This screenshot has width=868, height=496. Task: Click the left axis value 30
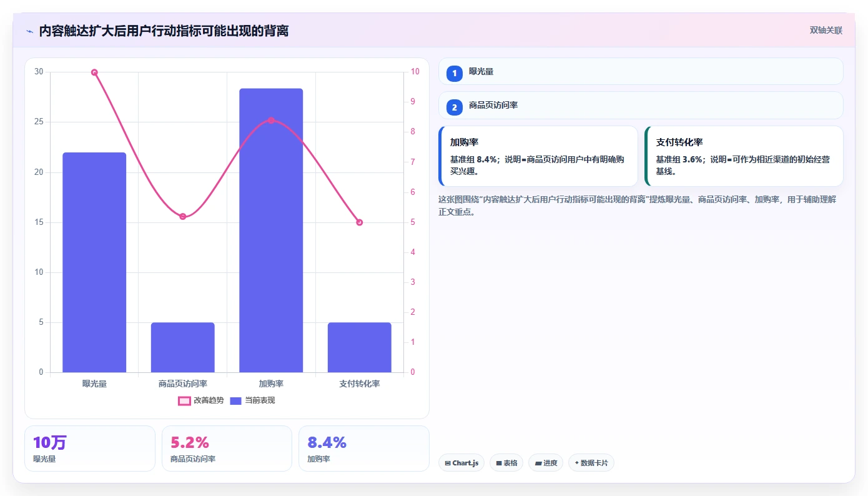[39, 72]
